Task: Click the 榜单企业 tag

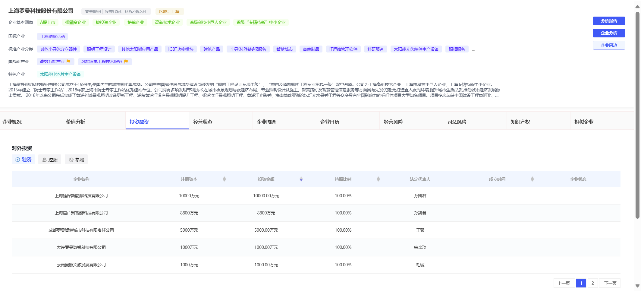Action: coord(136,22)
